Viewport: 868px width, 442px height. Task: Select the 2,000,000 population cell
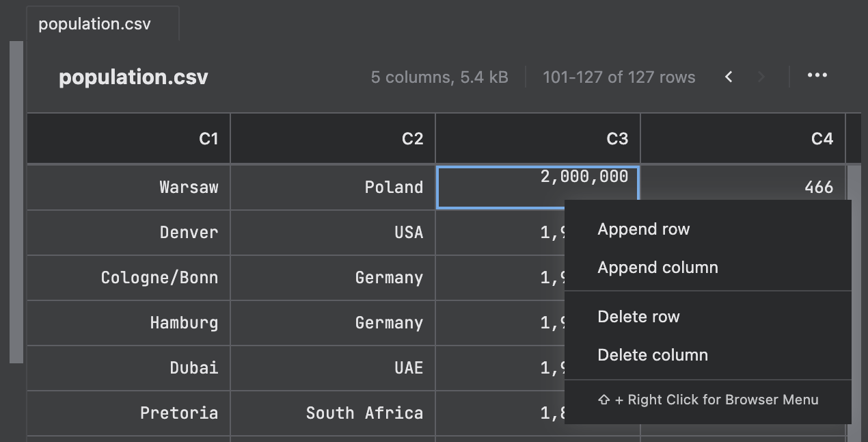coord(537,187)
